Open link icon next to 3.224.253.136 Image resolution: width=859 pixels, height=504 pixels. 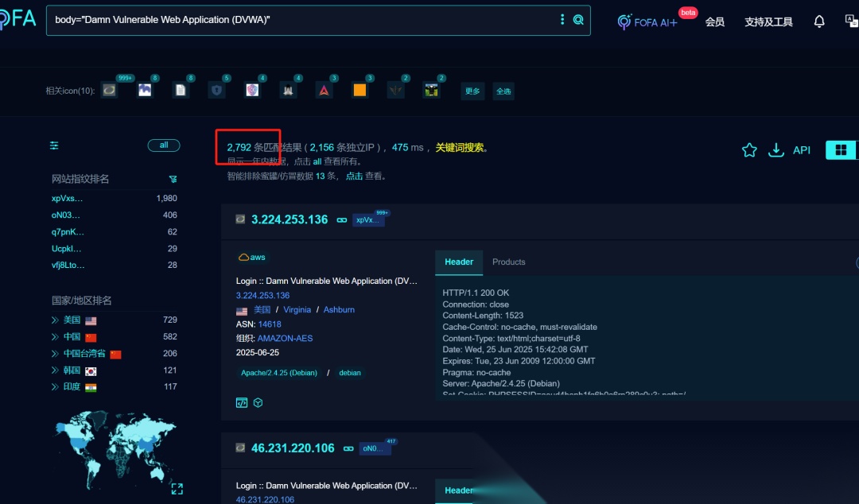click(x=342, y=220)
